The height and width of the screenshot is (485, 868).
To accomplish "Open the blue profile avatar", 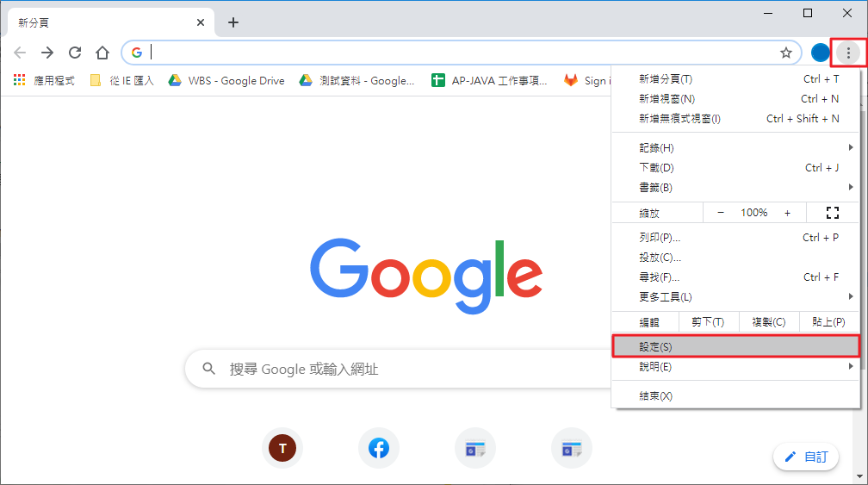I will pyautogui.click(x=821, y=53).
